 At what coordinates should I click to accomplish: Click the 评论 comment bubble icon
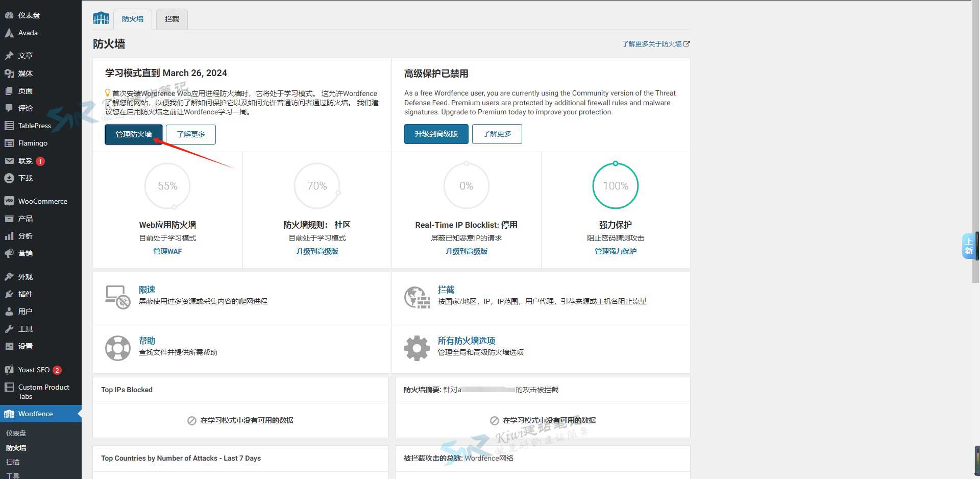(x=9, y=108)
